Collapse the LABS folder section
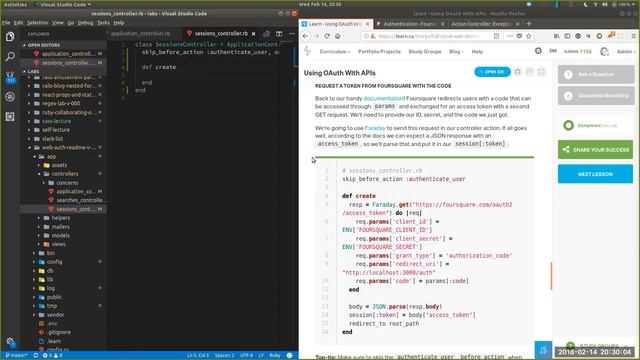This screenshot has width=640, height=360. [x=33, y=71]
